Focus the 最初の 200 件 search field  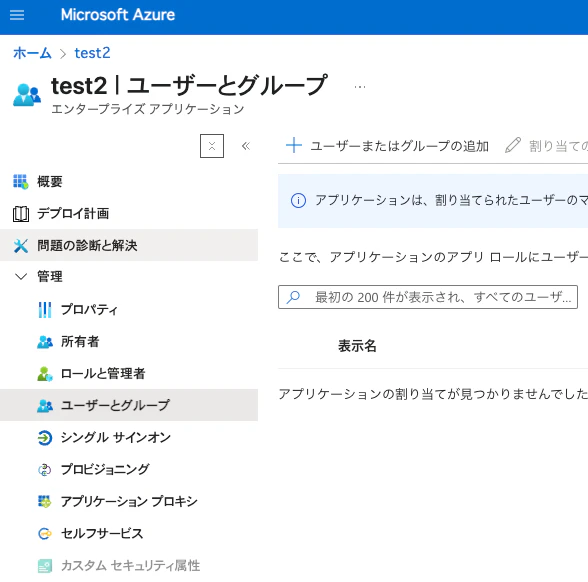[428, 297]
